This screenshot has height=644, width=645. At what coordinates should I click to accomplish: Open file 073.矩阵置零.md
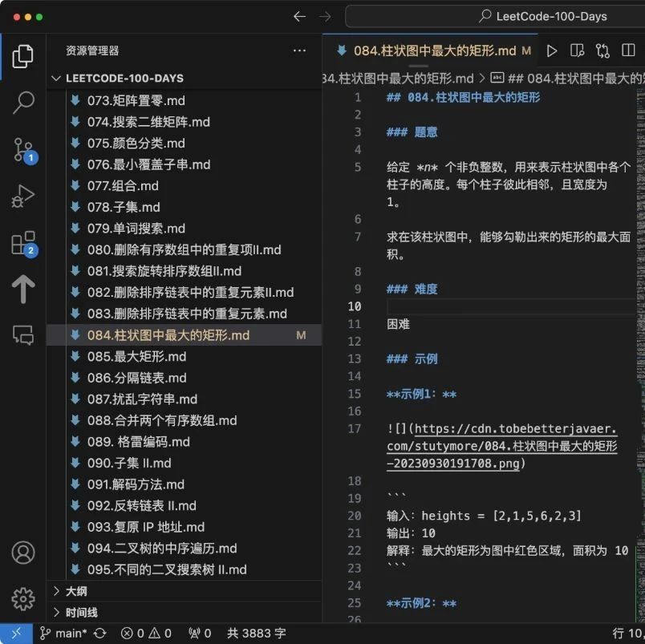click(x=185, y=100)
